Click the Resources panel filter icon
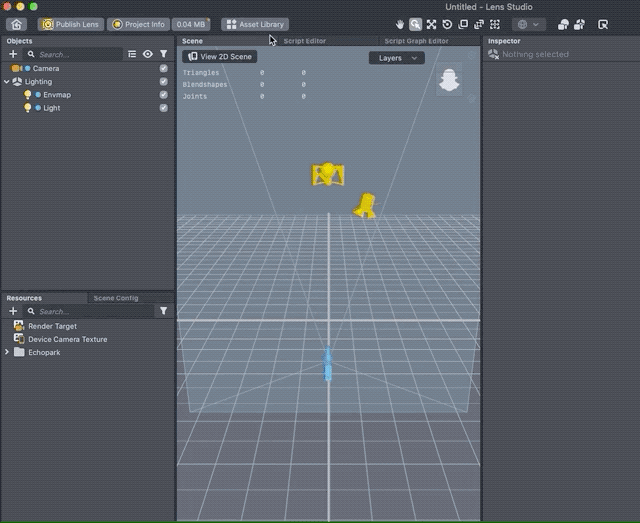This screenshot has width=640, height=523. [x=164, y=311]
